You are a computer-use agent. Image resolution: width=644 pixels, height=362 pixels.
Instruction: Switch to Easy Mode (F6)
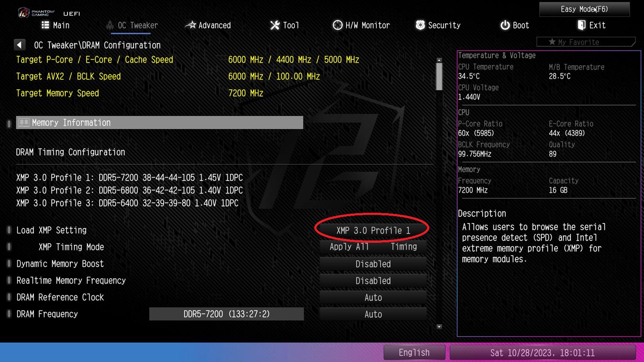coord(584,9)
